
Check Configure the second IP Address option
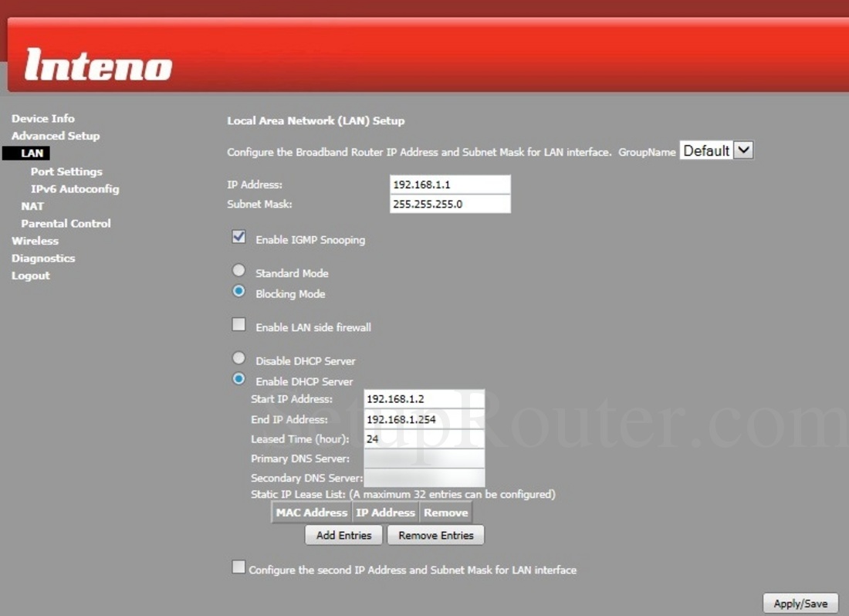[x=239, y=567]
